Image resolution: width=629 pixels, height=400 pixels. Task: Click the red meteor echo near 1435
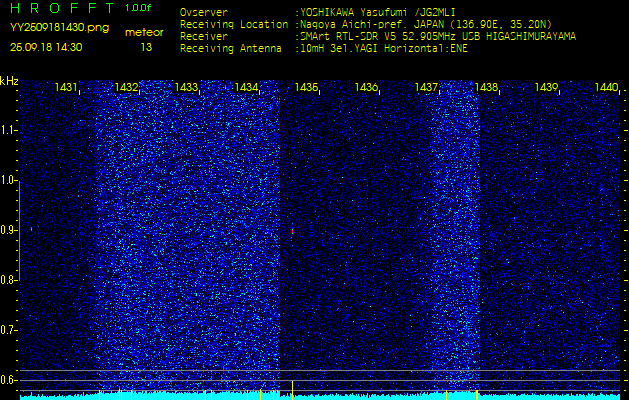292,231
